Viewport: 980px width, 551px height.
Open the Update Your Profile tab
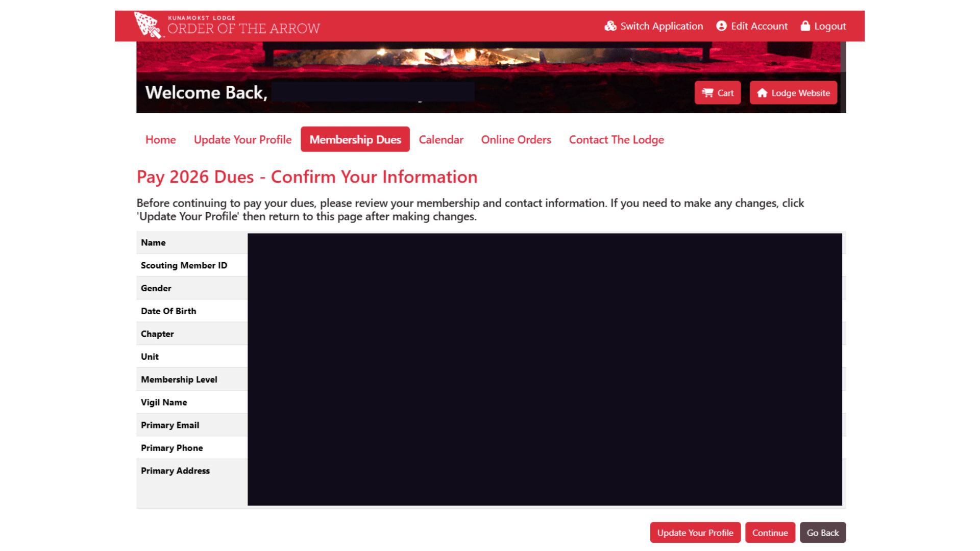point(242,139)
